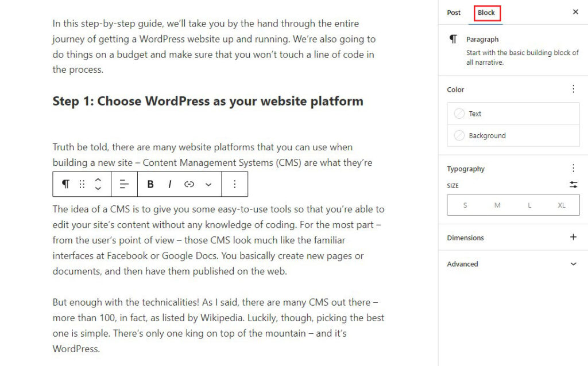Select the Medium font size
Viewport: 588px width, 366px height.
pyautogui.click(x=497, y=205)
